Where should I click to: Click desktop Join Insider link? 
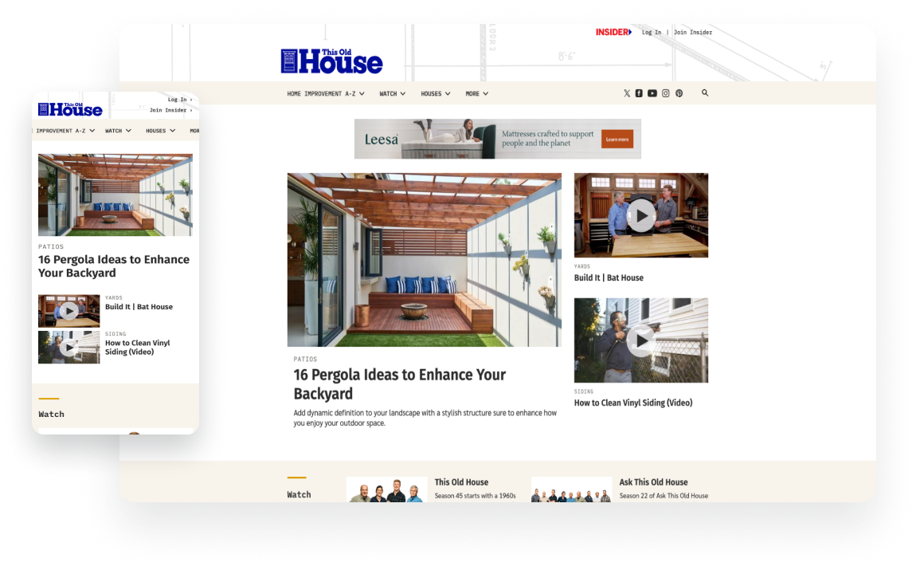click(693, 33)
